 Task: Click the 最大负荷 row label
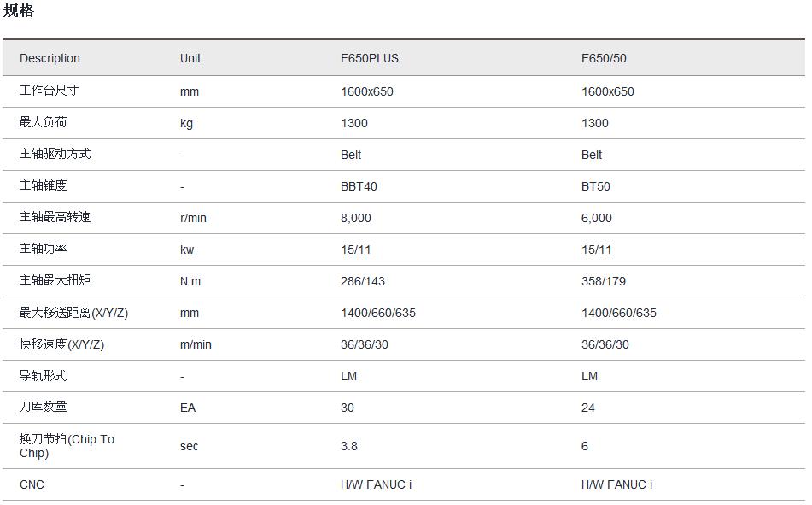click(x=43, y=122)
